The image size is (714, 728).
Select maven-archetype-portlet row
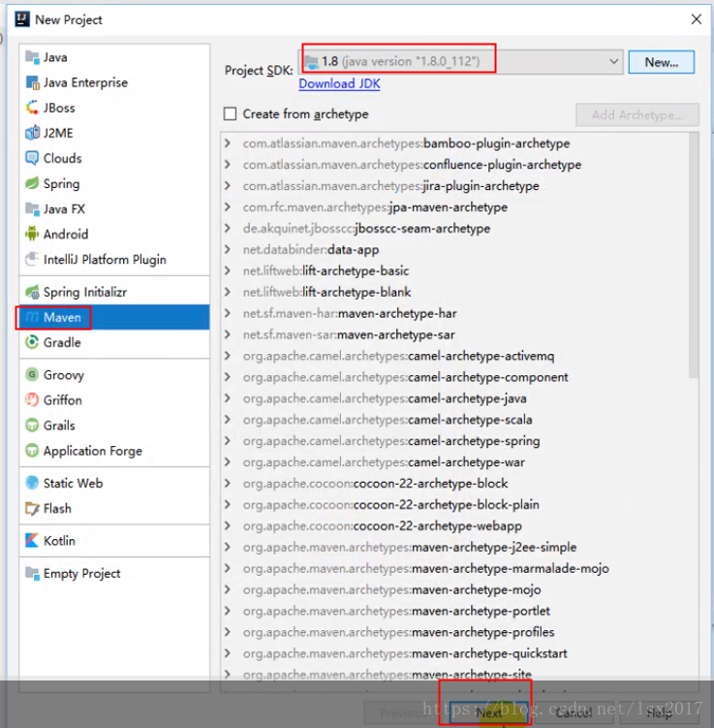[x=455, y=611]
